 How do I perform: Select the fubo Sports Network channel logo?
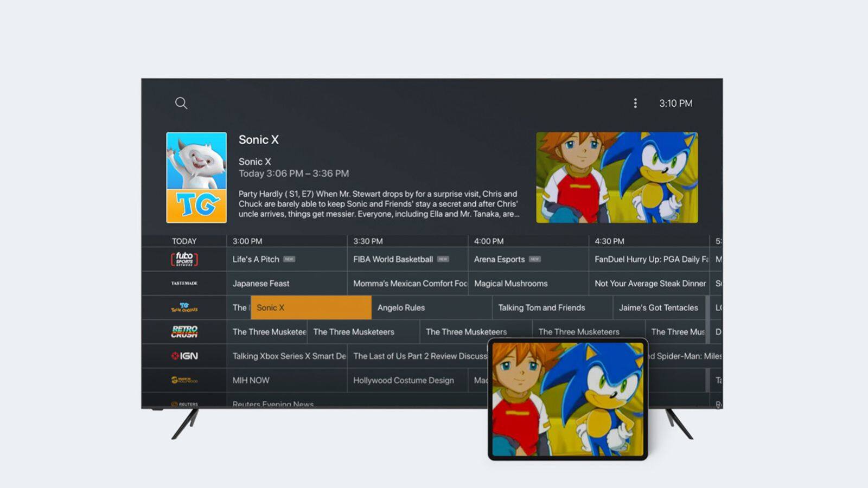[x=184, y=259]
